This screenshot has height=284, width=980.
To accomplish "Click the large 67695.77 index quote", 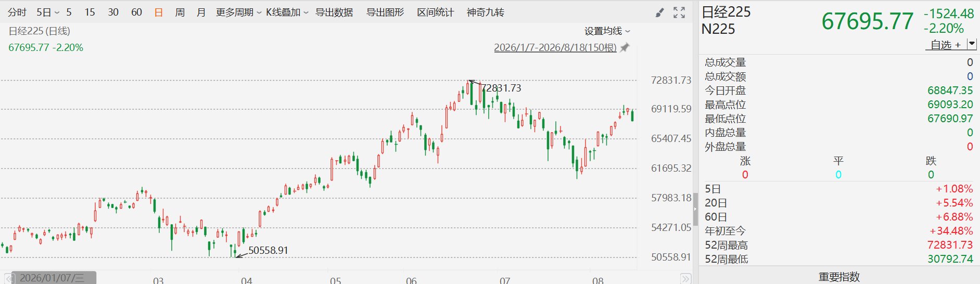I will [868, 21].
